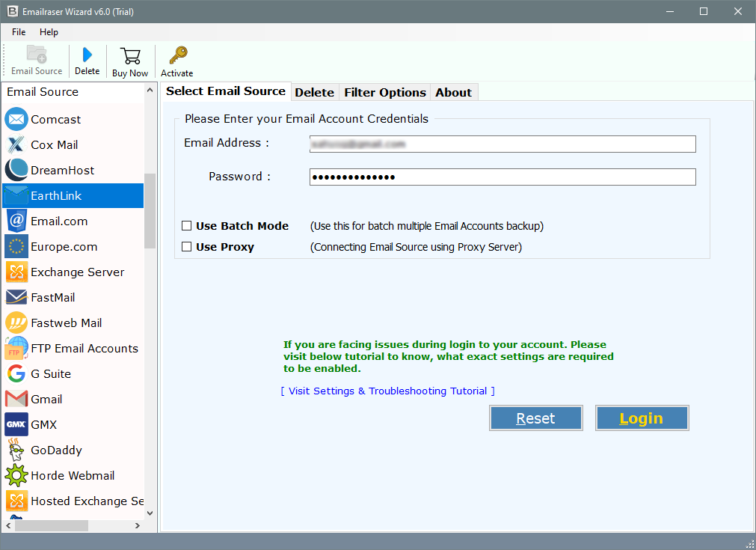This screenshot has width=756, height=550.
Task: Close the Emailraser Wizard window
Action: point(737,11)
